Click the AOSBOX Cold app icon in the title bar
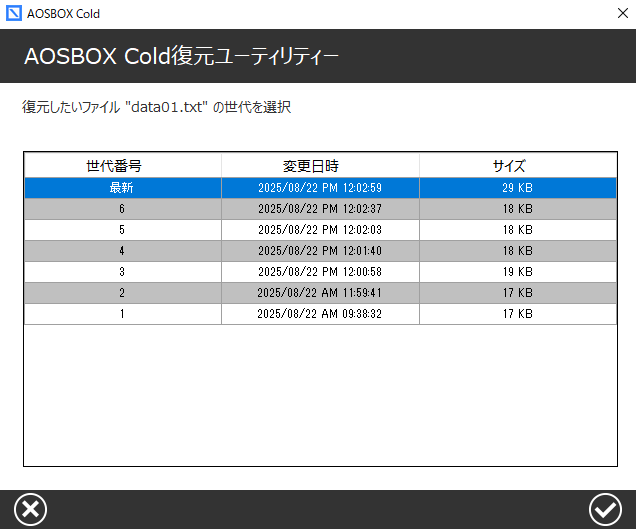This screenshot has height=529, width=636. [13, 14]
